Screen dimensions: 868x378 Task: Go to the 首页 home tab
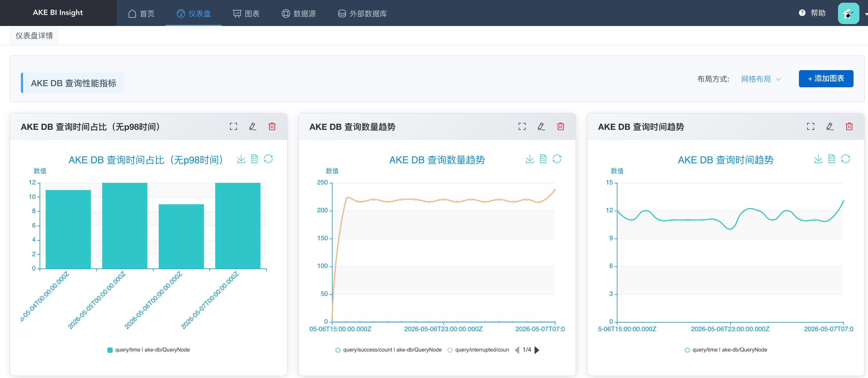coord(141,13)
